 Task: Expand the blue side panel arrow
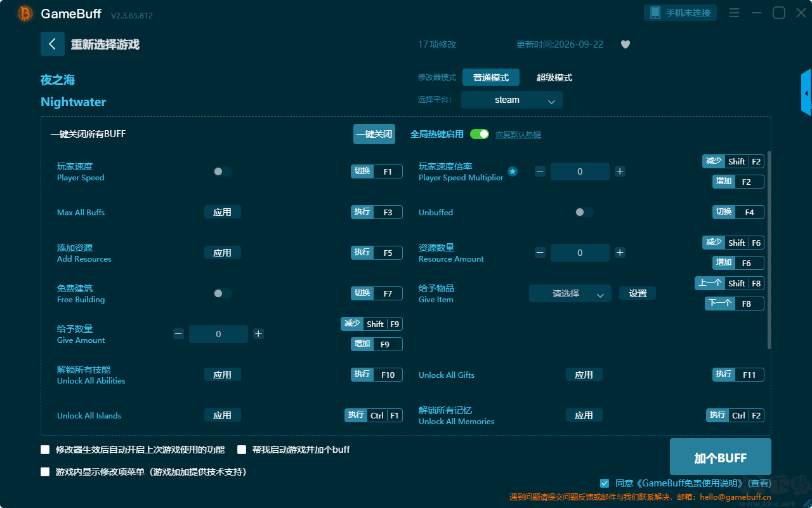[806, 93]
